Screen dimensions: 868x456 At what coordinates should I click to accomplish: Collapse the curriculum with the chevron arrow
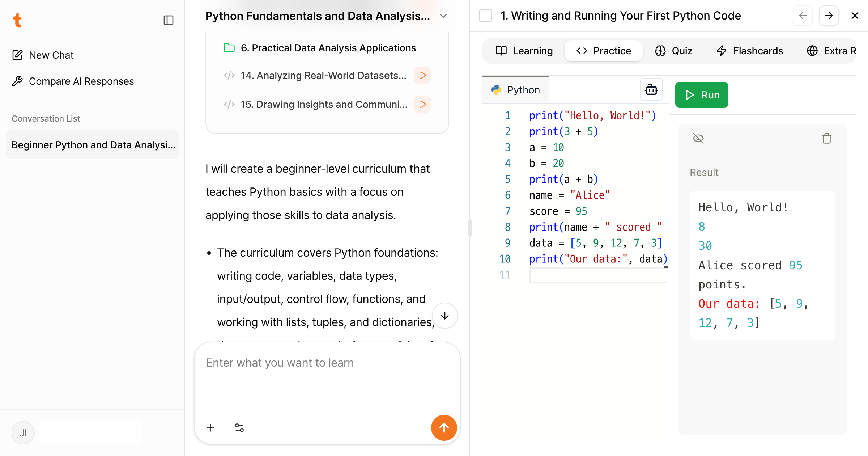tap(443, 16)
